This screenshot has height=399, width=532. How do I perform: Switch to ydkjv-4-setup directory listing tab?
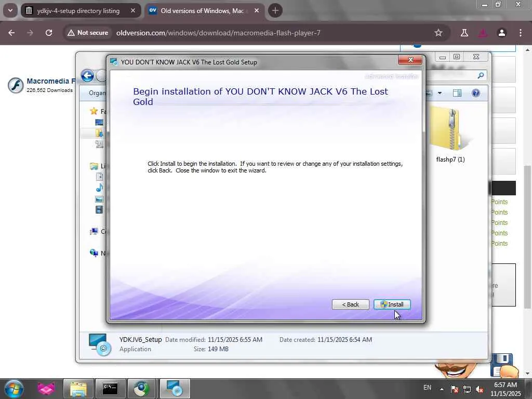[x=78, y=11]
